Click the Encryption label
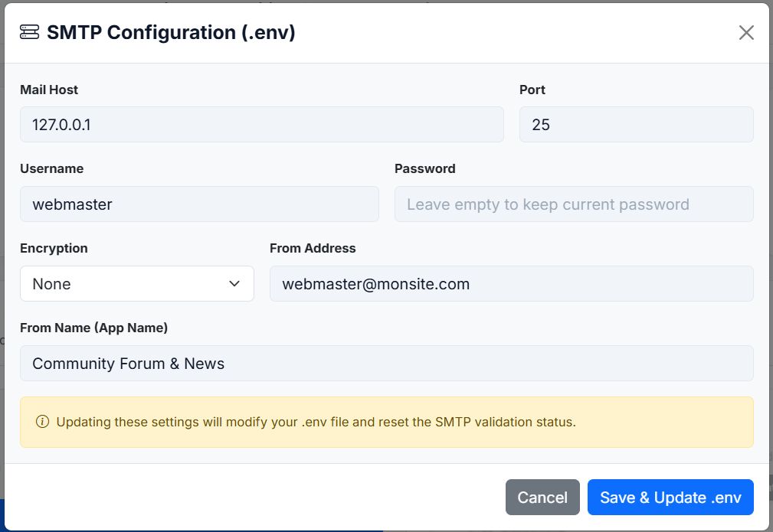Image resolution: width=773 pixels, height=532 pixels. click(x=53, y=248)
